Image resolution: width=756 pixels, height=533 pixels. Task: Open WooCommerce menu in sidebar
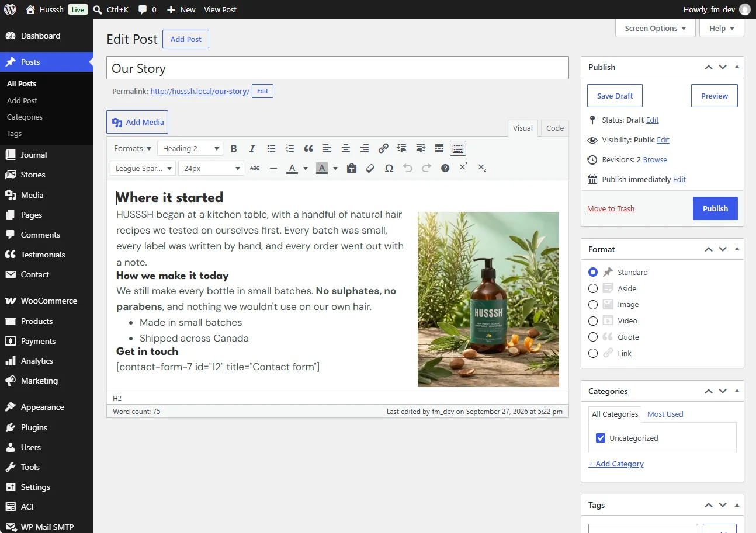47,301
